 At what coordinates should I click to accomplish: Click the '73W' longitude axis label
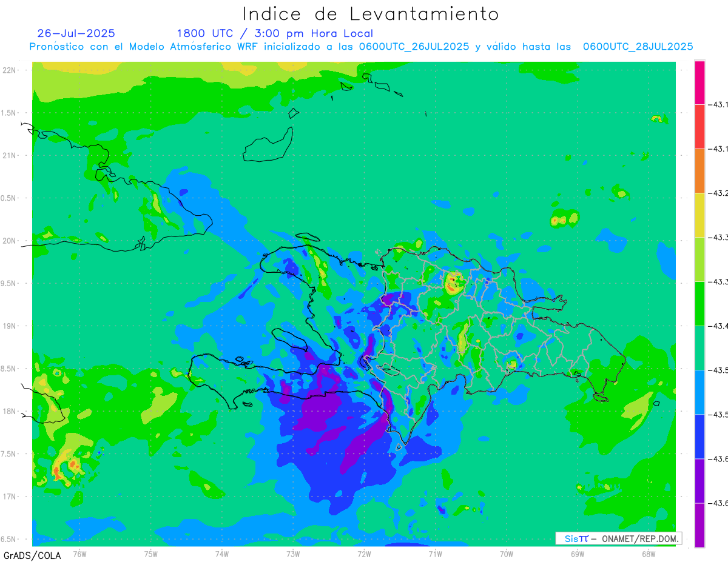[x=293, y=554]
